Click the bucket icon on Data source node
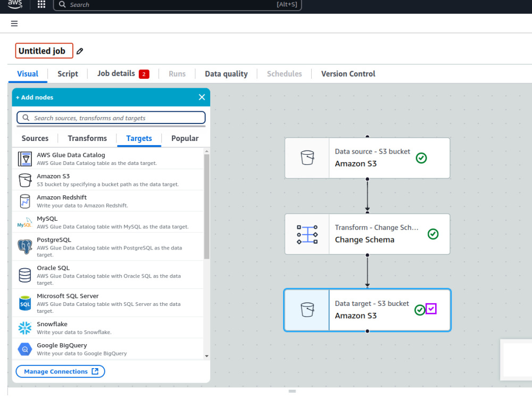The height and width of the screenshot is (399, 532). (307, 158)
